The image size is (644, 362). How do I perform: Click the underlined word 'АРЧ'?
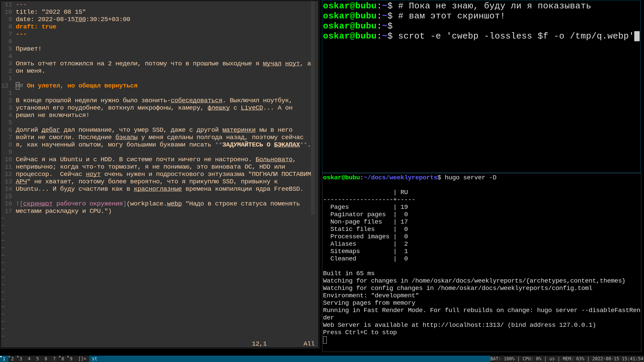(x=21, y=182)
